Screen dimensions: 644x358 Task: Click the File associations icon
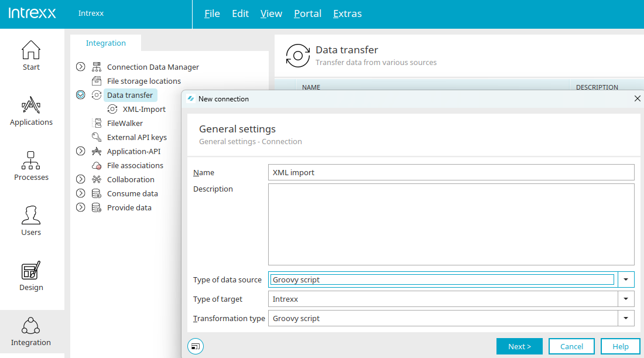(x=97, y=165)
